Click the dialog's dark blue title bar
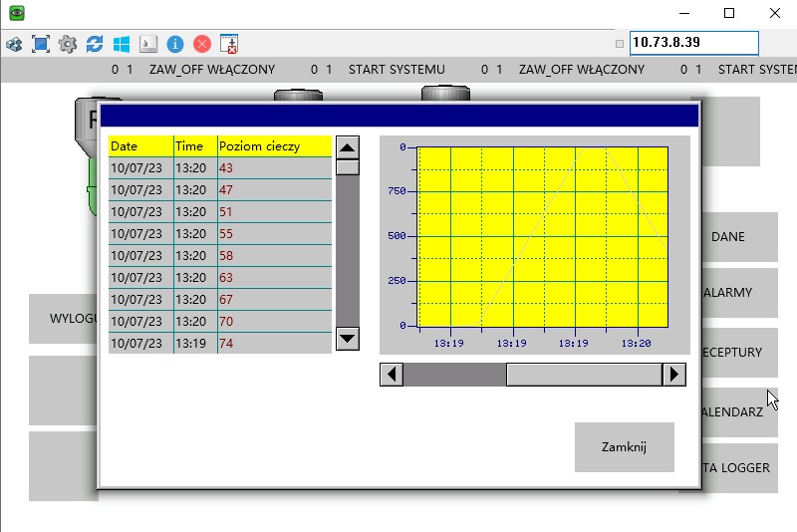The height and width of the screenshot is (532, 797). point(399,116)
